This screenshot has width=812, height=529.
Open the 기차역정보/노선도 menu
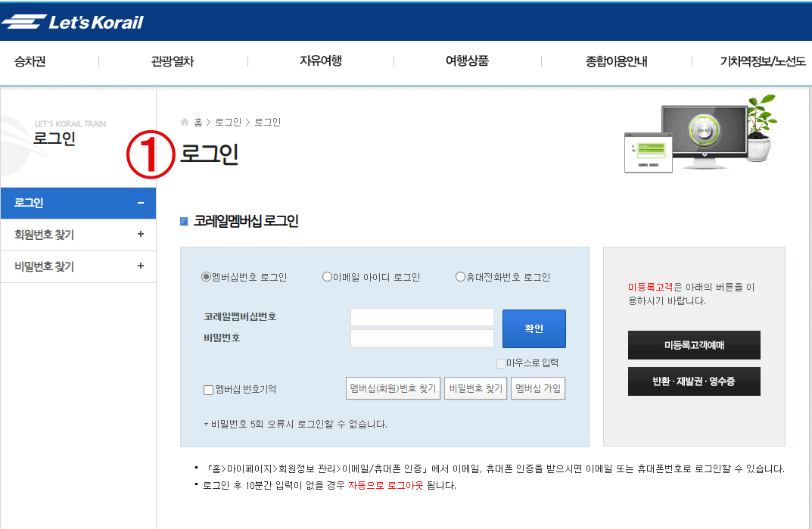(x=763, y=61)
